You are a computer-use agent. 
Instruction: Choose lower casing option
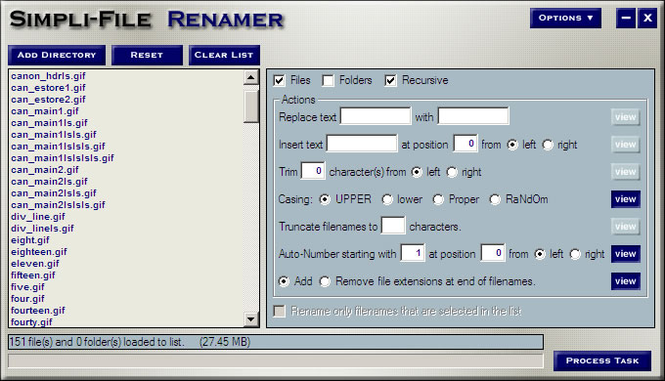[x=387, y=199]
